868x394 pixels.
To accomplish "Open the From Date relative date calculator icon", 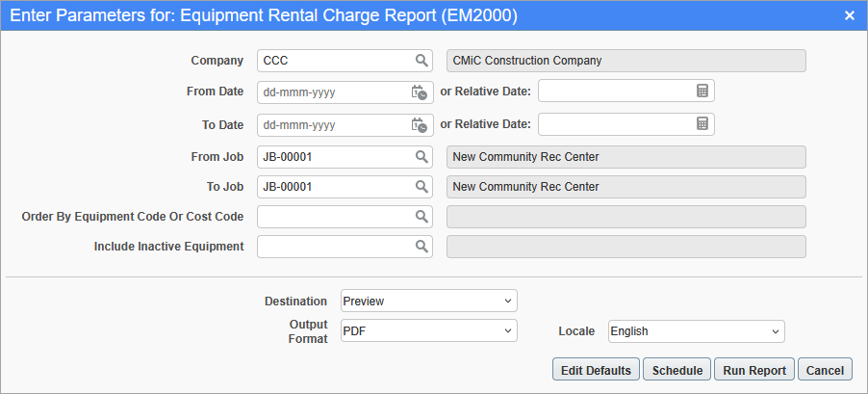I will tap(702, 91).
